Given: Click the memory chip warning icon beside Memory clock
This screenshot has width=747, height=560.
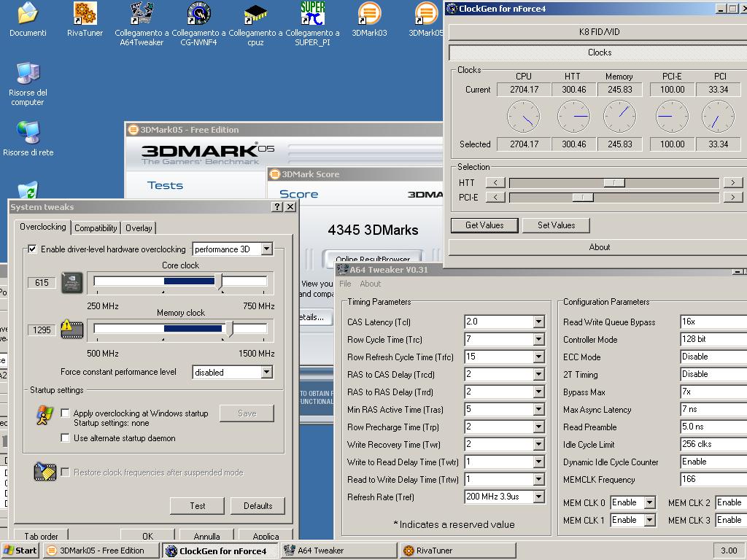Looking at the screenshot, I should (72, 330).
